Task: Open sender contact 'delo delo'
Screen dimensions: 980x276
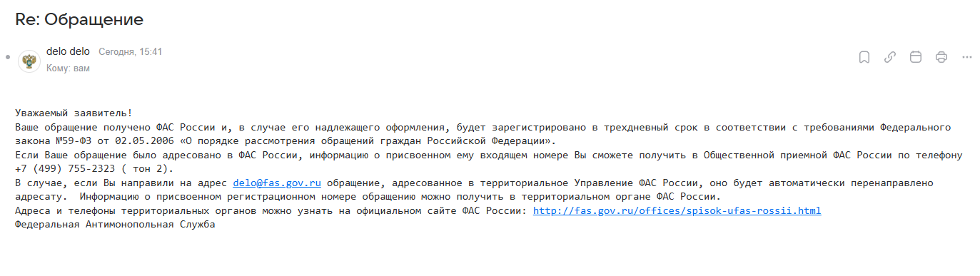Action: [x=68, y=51]
